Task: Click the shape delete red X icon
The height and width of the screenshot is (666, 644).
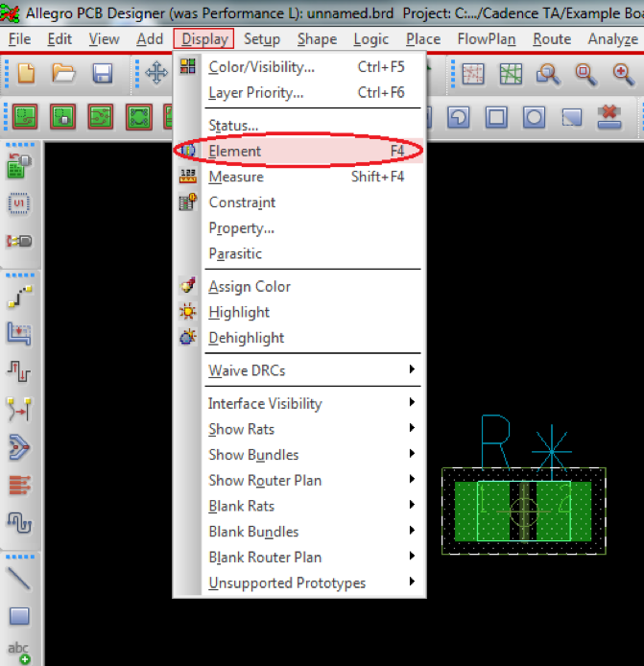Action: (609, 117)
